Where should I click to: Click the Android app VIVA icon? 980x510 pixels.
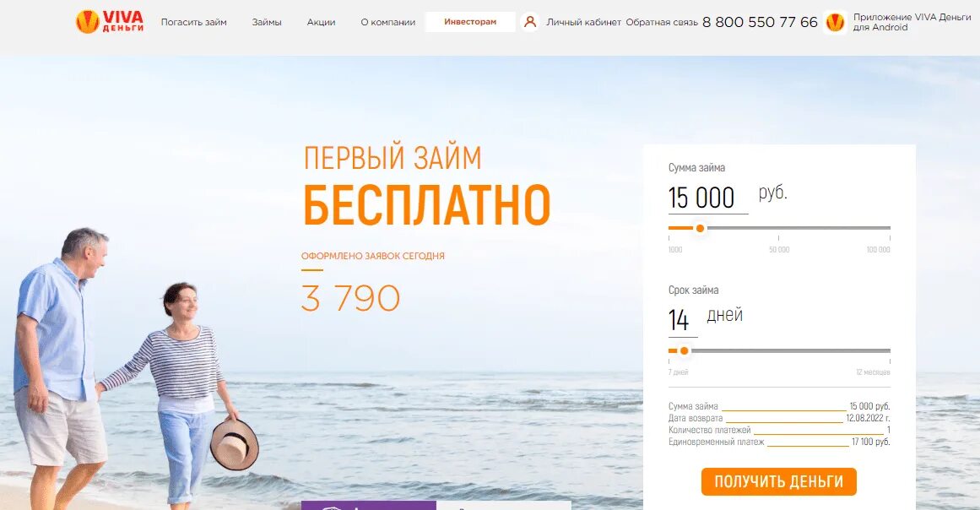pyautogui.click(x=835, y=22)
